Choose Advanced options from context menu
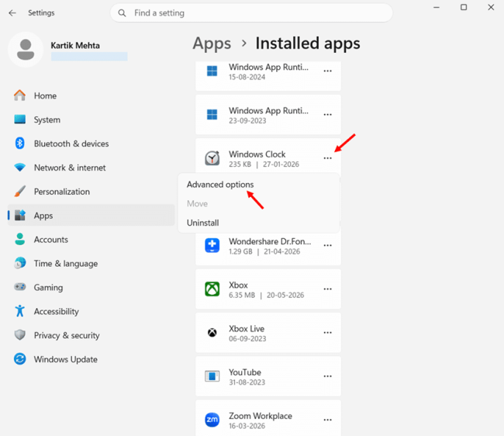The height and width of the screenshot is (436, 504). pyautogui.click(x=220, y=185)
